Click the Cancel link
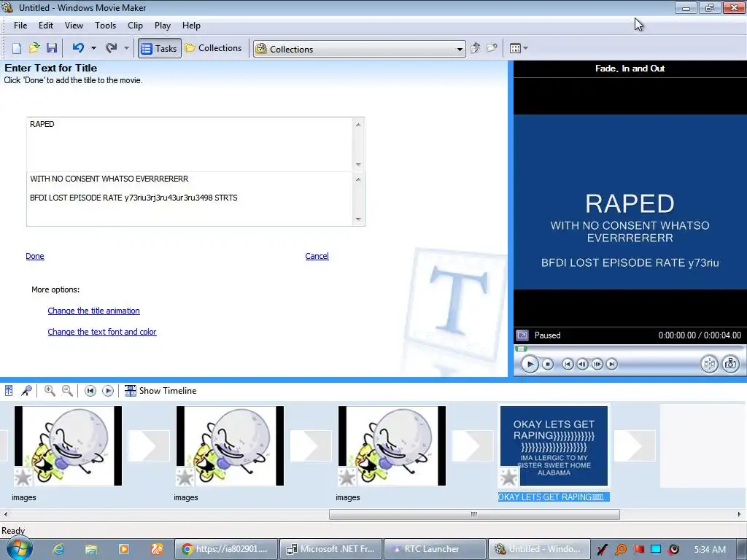 click(317, 256)
